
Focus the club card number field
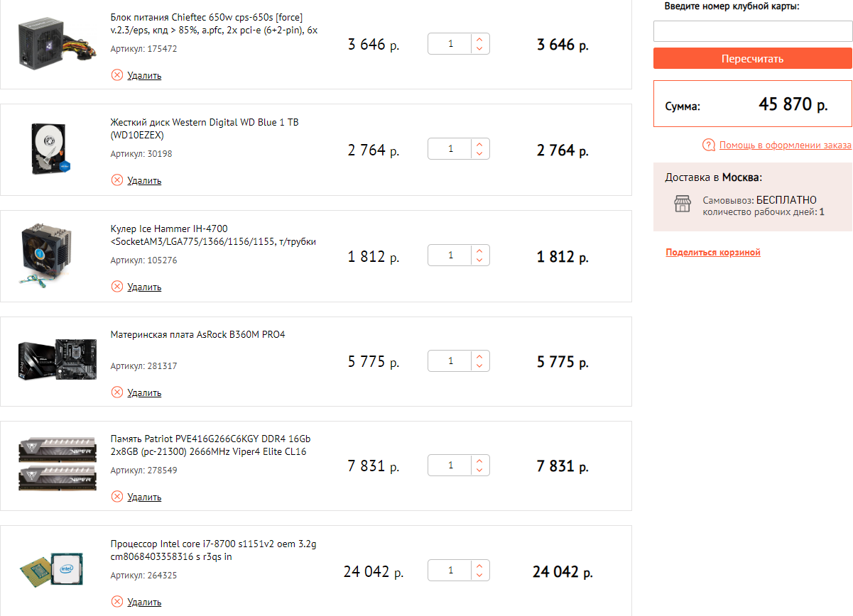[x=752, y=31]
